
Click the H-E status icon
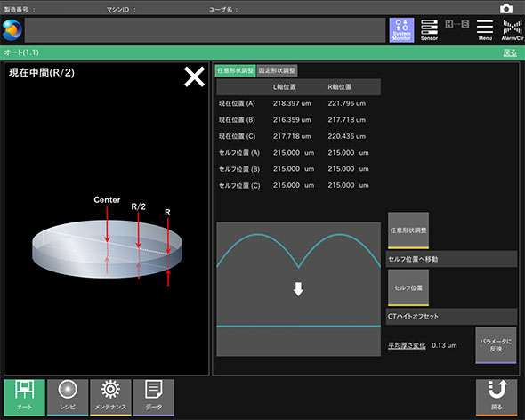pos(457,24)
